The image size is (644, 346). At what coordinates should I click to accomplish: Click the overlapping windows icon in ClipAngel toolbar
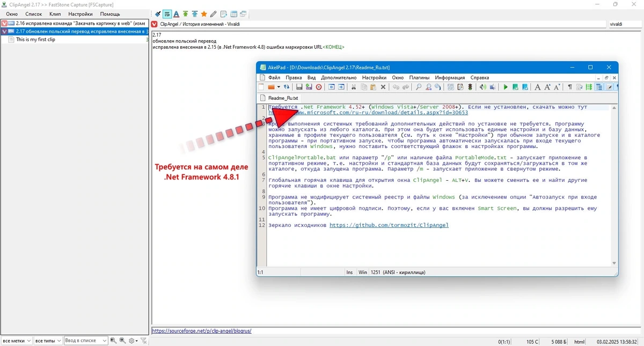coord(243,14)
